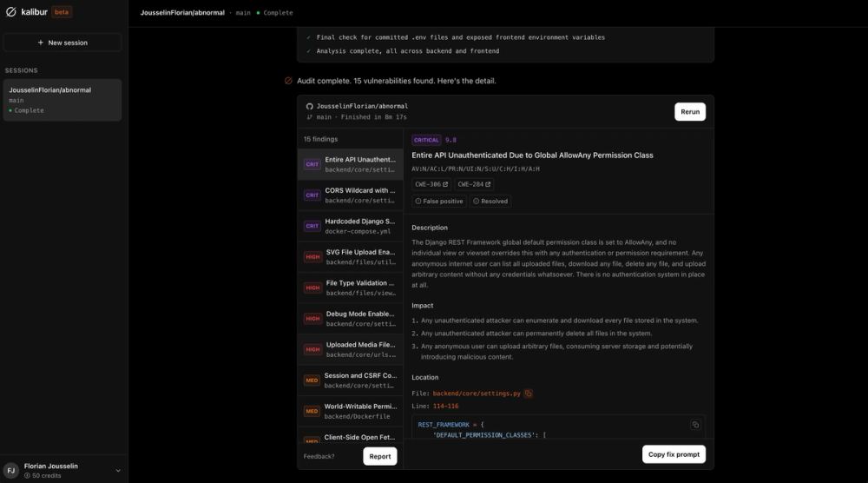Screen dimensions: 868x483
Task: Click the CRIT badge on Entire API row
Action: click(312, 164)
